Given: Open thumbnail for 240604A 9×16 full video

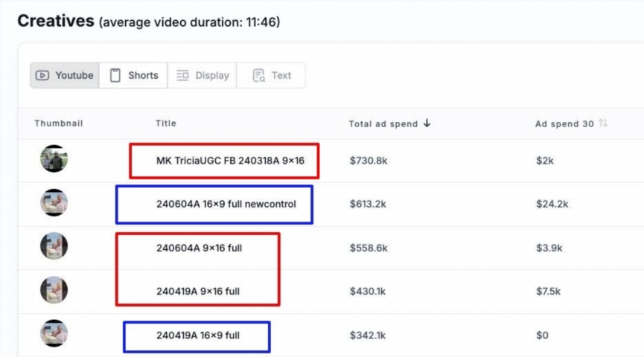Looking at the screenshot, I should click(x=54, y=247).
